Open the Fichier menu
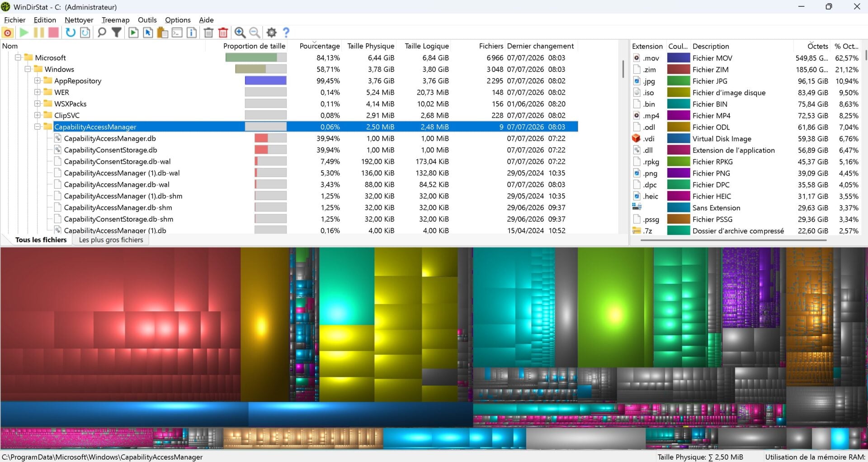 point(15,20)
